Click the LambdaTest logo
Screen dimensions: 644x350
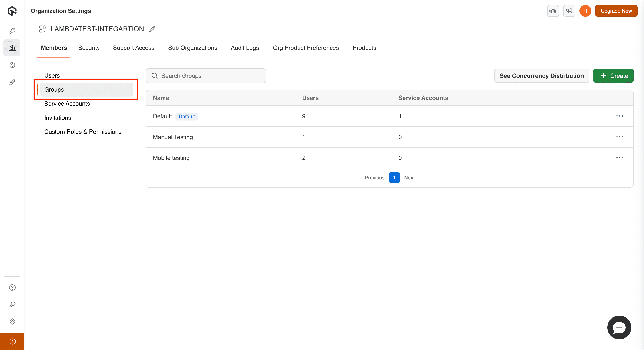pos(12,11)
